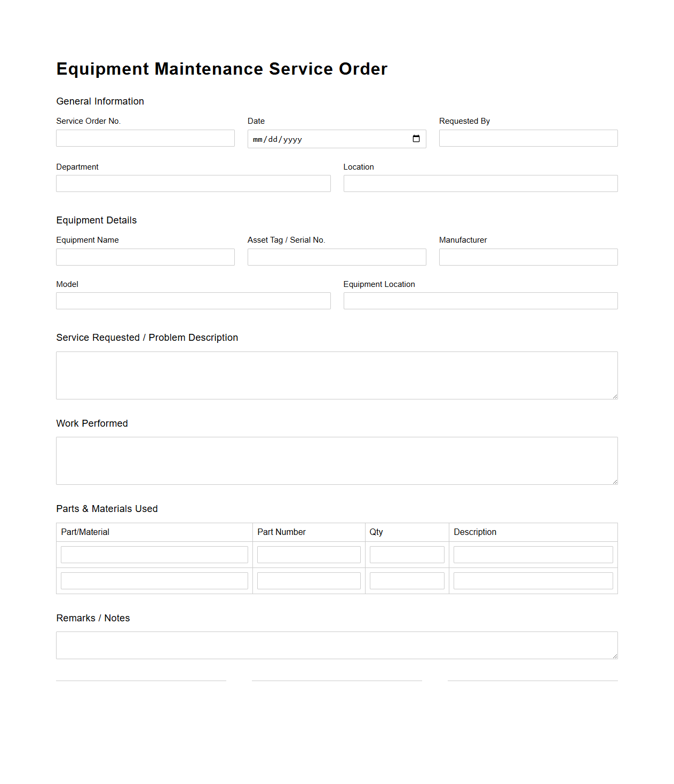Image resolution: width=674 pixels, height=784 pixels.
Task: Click the Work Performed textarea
Action: [336, 460]
